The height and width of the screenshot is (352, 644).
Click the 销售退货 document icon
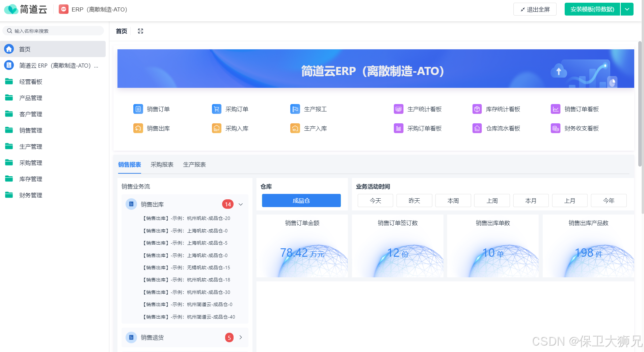click(131, 337)
